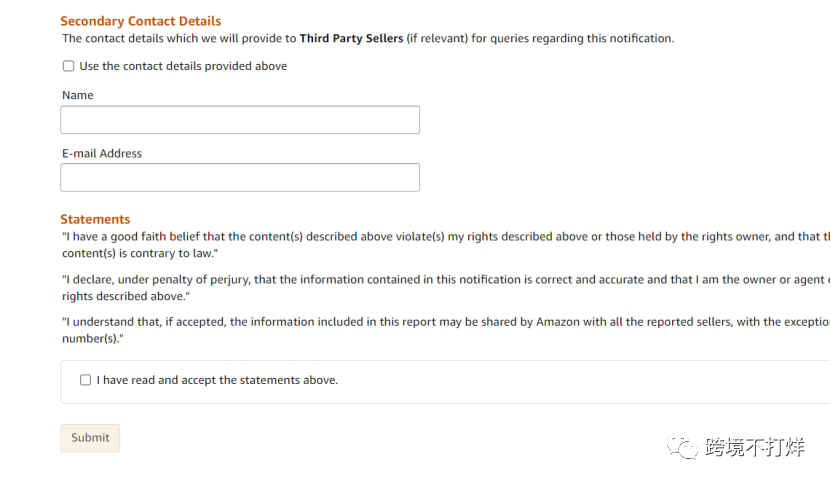This screenshot has width=831, height=483.
Task: Click the bold 'Third Party Sellers' text
Action: tap(351, 38)
